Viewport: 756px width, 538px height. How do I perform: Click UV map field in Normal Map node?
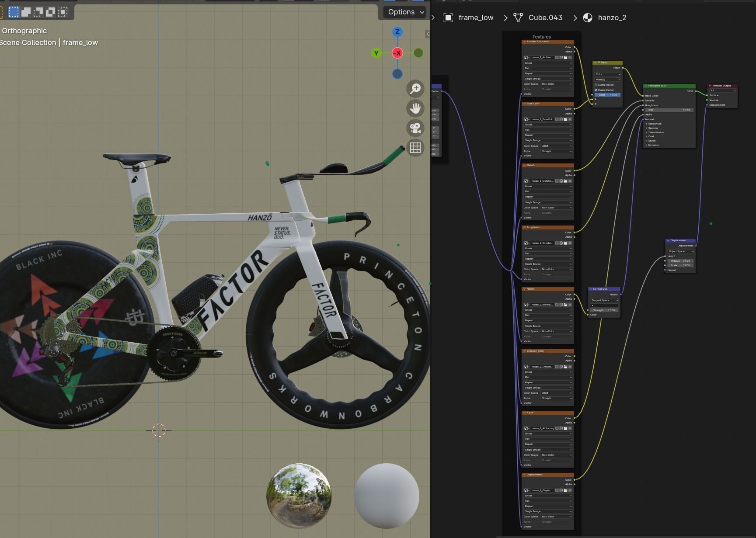(x=604, y=305)
